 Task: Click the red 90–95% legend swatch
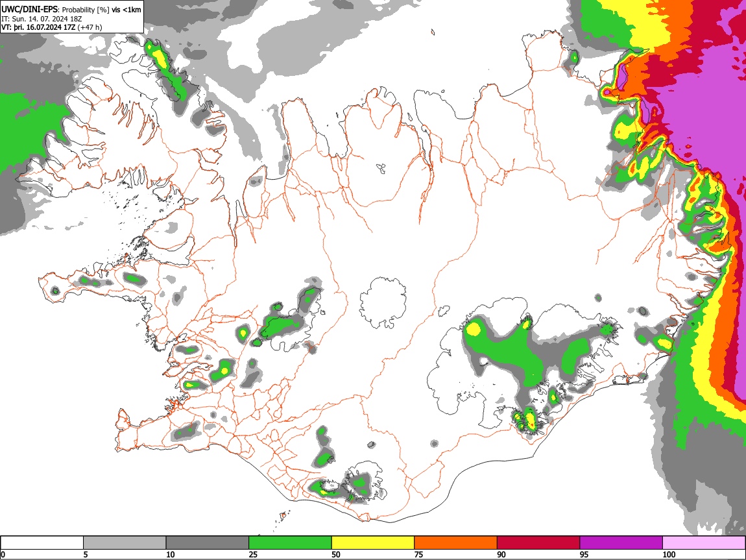point(538,543)
